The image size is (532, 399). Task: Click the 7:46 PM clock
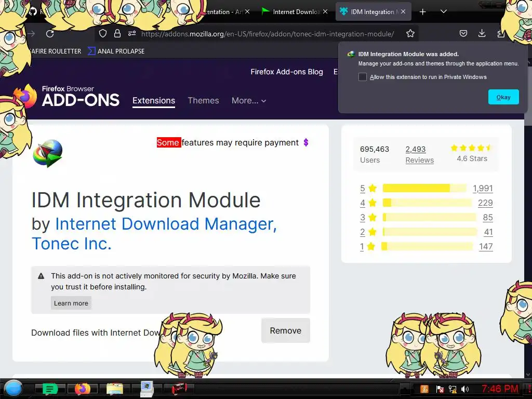coord(500,389)
